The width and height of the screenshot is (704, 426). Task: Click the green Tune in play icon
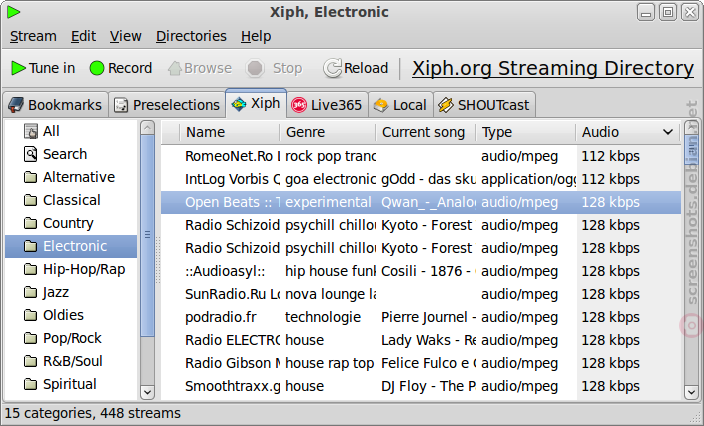point(18,68)
